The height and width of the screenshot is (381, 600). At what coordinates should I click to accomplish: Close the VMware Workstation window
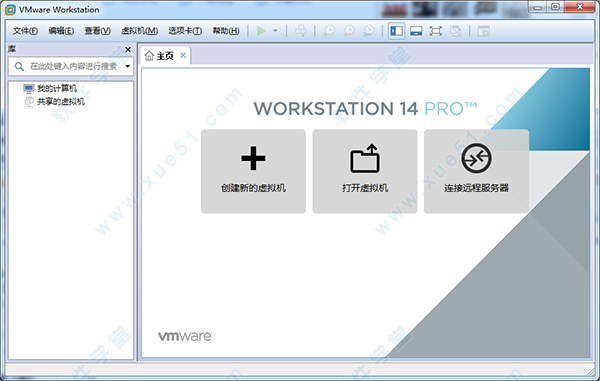pos(580,7)
